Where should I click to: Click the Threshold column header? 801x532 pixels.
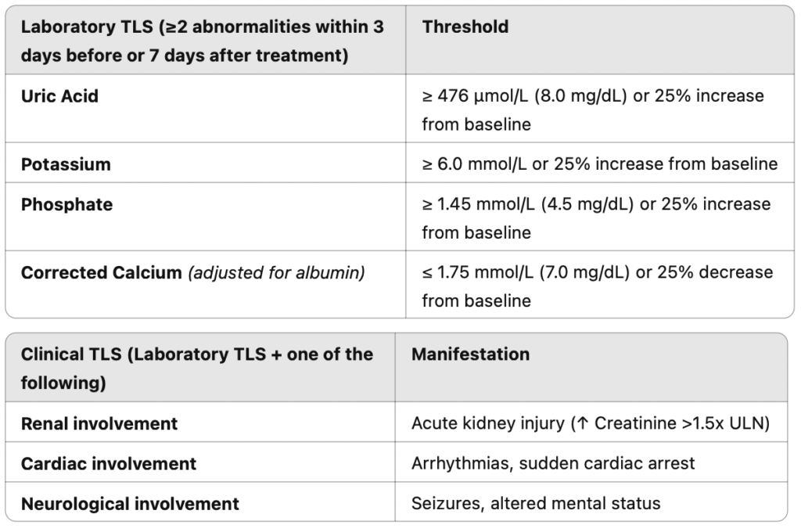click(465, 27)
